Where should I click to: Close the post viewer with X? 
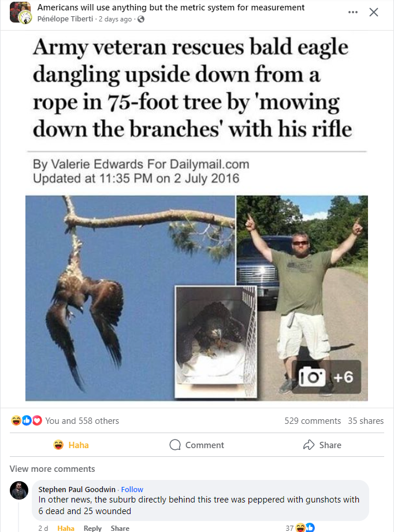(x=374, y=12)
